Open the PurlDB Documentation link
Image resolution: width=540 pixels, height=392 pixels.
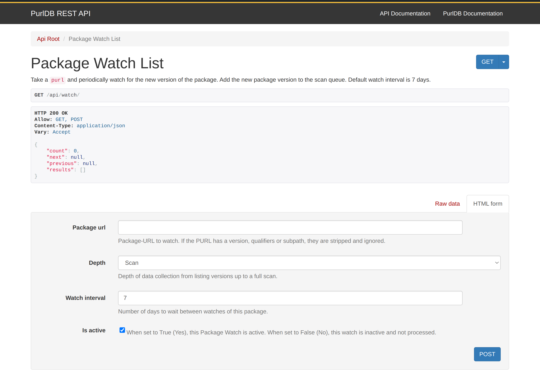coord(473,14)
